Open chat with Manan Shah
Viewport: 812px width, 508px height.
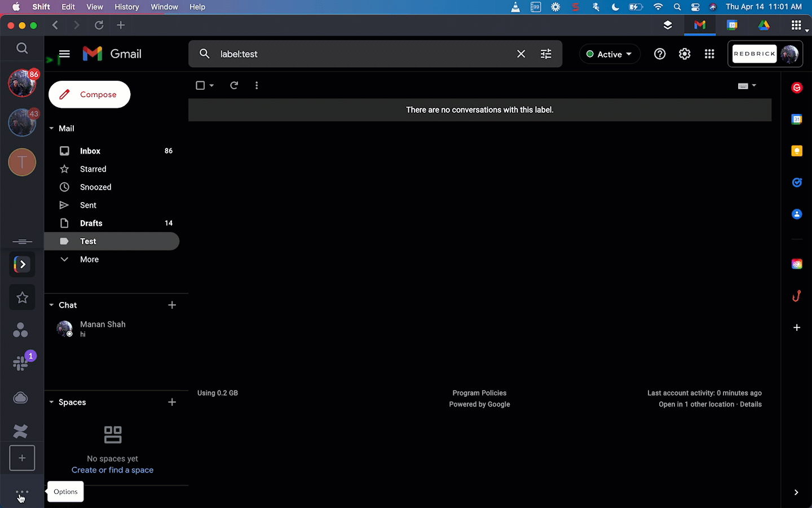(x=112, y=329)
